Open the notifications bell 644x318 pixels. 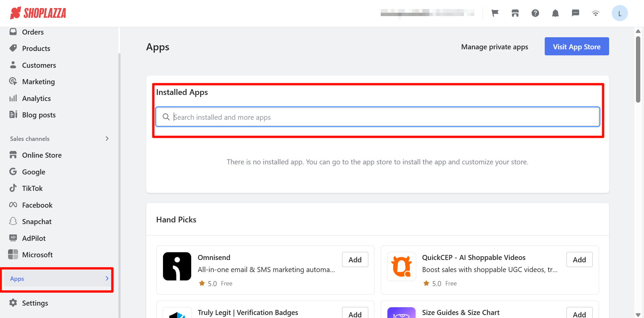555,13
